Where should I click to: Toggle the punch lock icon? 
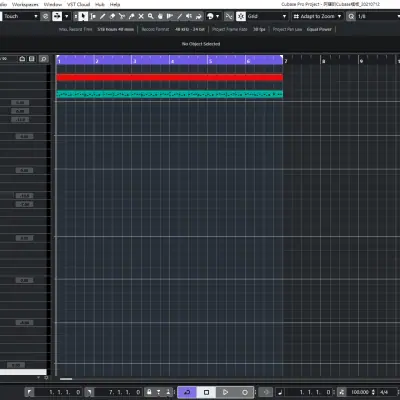149,392
